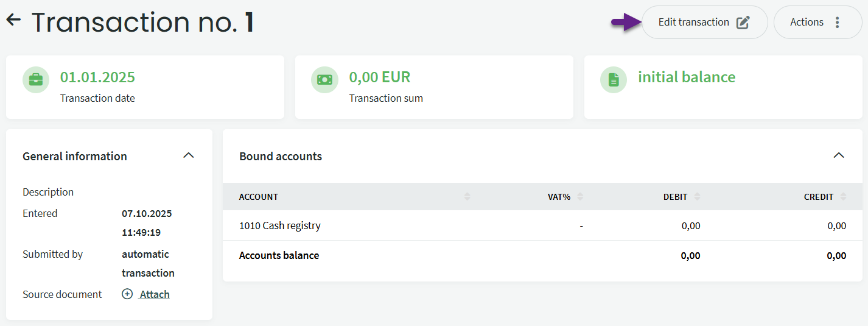868x326 pixels.
Task: Collapse the Bound accounts panel
Action: [839, 155]
